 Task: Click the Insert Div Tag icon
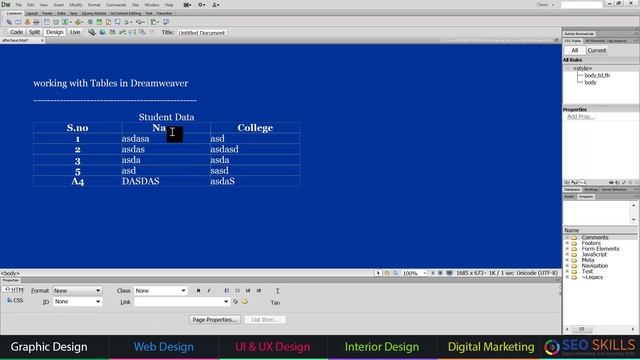tap(56, 22)
